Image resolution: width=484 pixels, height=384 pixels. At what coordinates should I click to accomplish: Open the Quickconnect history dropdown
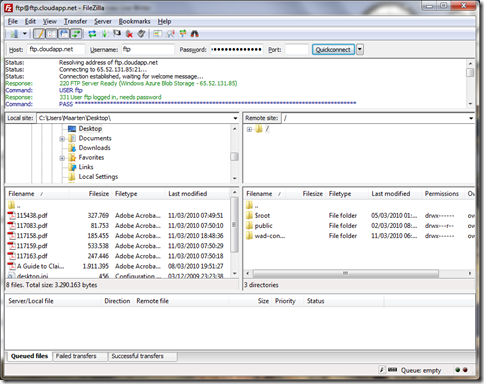(x=360, y=49)
